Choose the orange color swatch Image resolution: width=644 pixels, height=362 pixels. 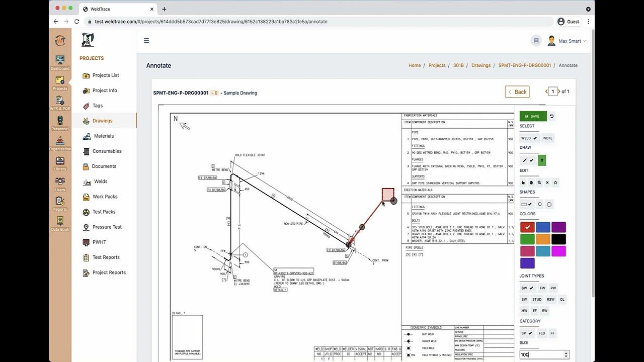pyautogui.click(x=543, y=239)
